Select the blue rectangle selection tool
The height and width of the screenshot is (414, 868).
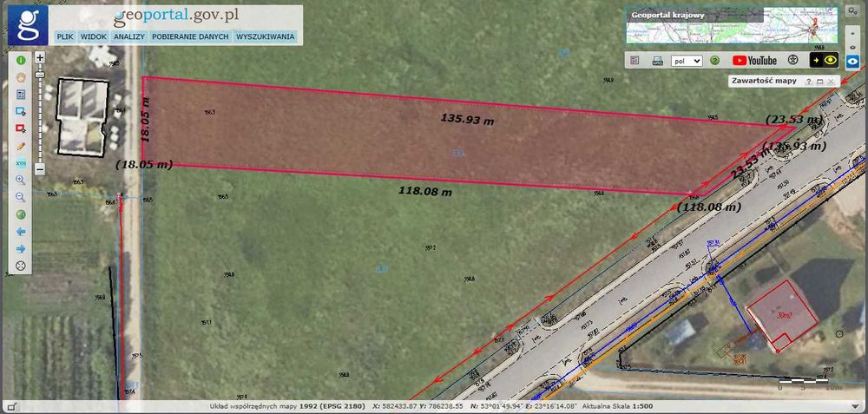point(21,112)
